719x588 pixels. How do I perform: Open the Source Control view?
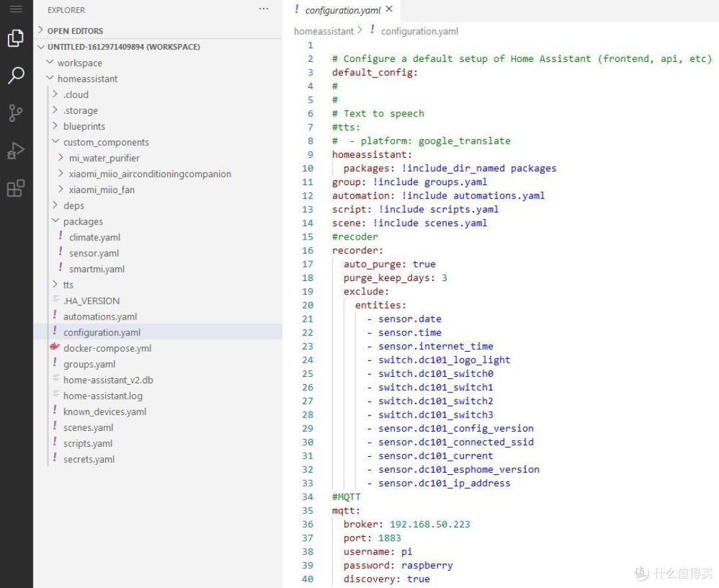(x=16, y=113)
